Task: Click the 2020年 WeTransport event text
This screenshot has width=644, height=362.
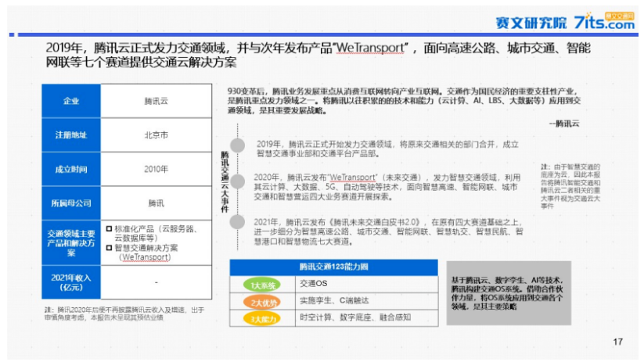Action: point(387,187)
